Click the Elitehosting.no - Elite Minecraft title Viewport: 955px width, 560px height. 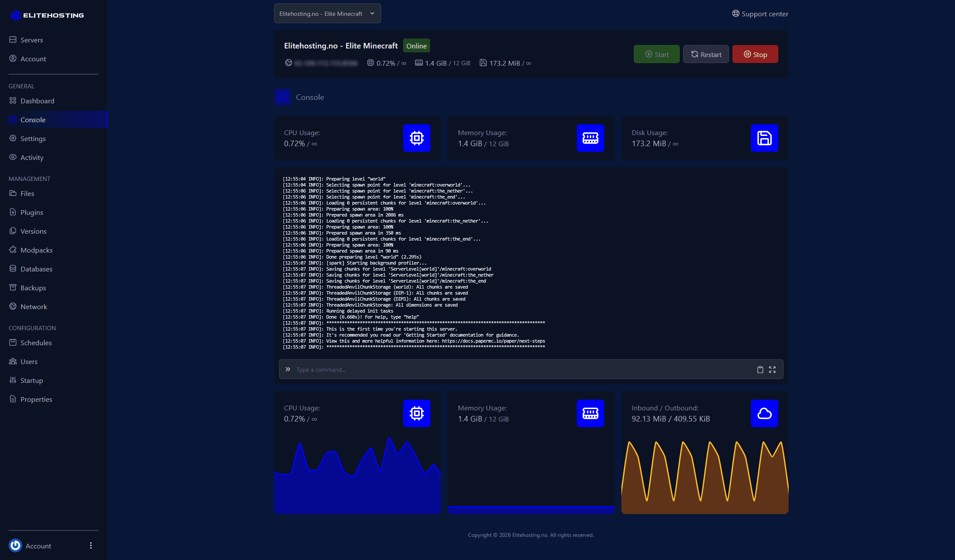341,45
